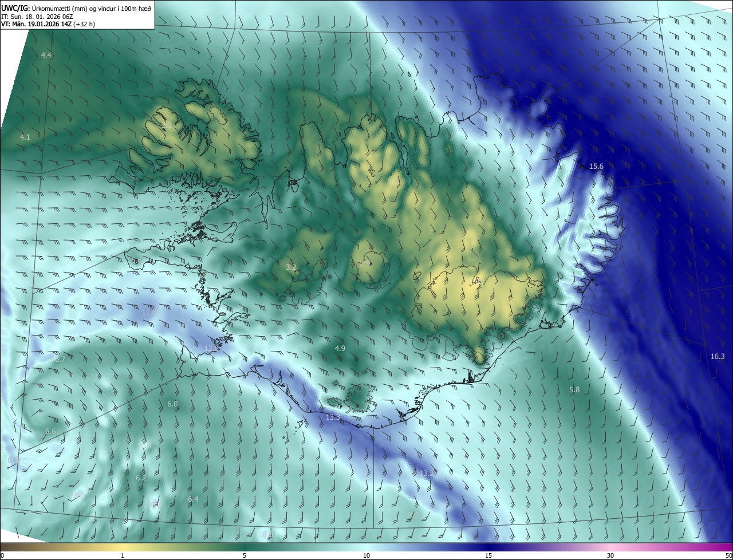Click the 16.3 value label on the map

click(x=718, y=357)
